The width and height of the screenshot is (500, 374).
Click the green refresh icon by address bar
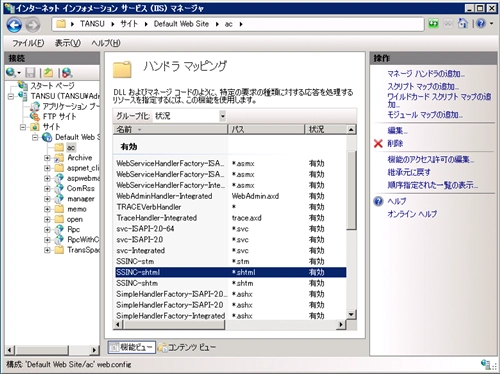click(x=433, y=24)
